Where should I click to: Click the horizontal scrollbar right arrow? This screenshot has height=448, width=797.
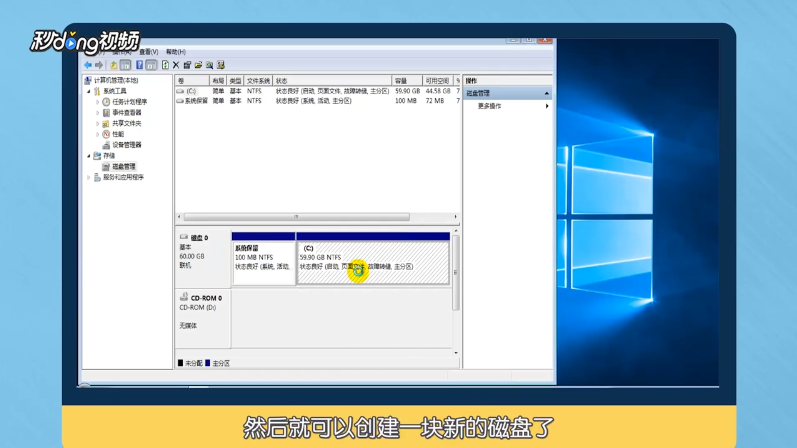tap(455, 217)
